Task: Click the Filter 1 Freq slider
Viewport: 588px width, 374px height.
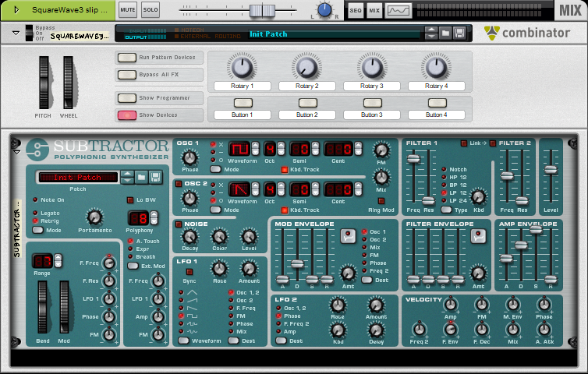Action: coord(413,158)
